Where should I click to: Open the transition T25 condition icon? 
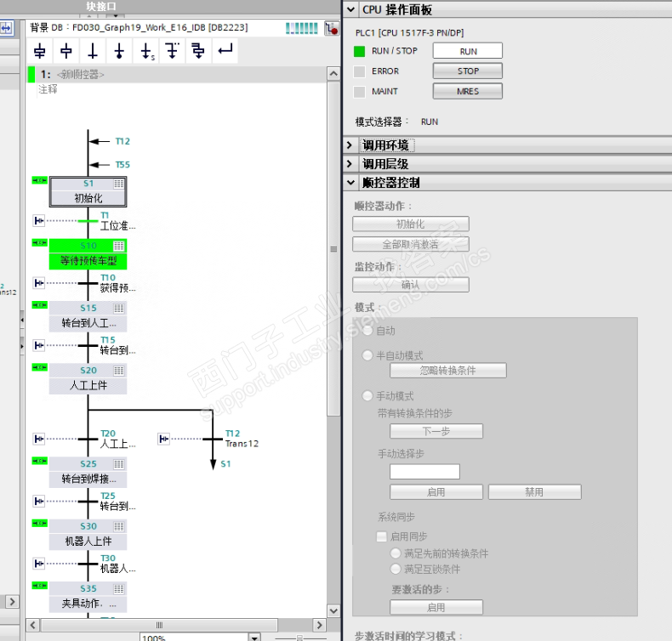tap(39, 501)
